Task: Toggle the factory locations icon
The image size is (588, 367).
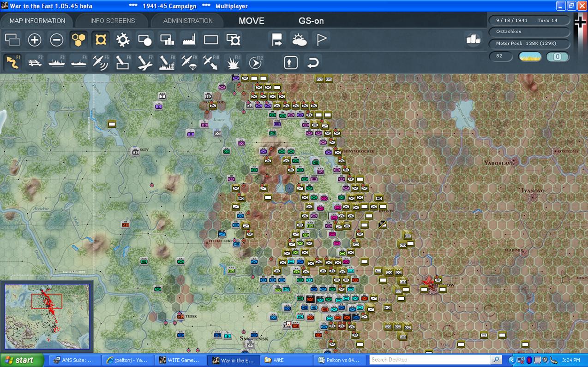Action: pyautogui.click(x=189, y=40)
